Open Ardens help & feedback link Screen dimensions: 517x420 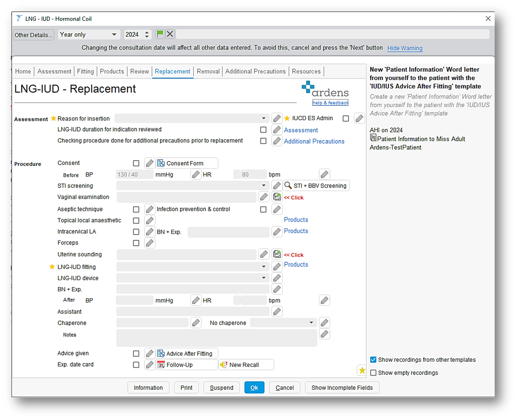tap(330, 103)
